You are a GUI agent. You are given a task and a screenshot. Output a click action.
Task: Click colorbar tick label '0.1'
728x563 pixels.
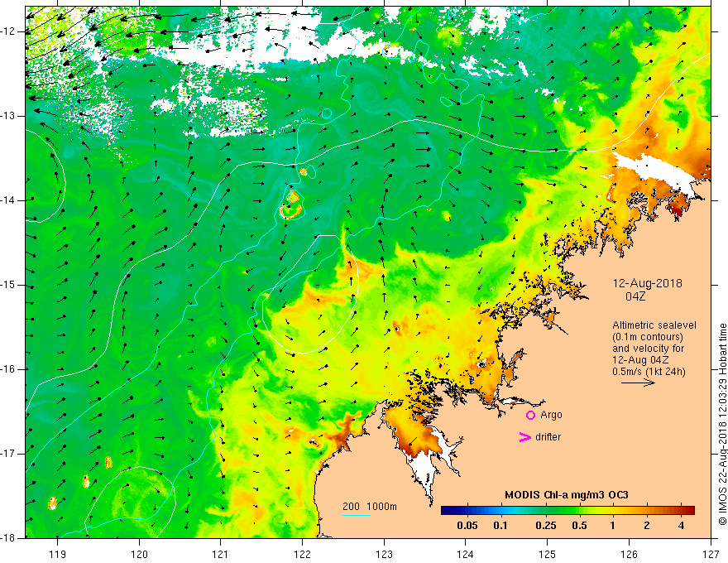pyautogui.click(x=500, y=526)
